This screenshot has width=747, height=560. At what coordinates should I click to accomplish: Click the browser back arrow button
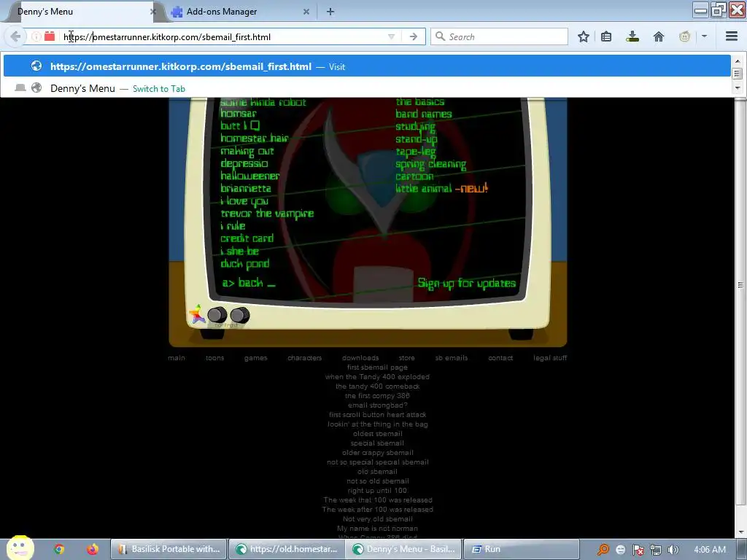point(15,36)
